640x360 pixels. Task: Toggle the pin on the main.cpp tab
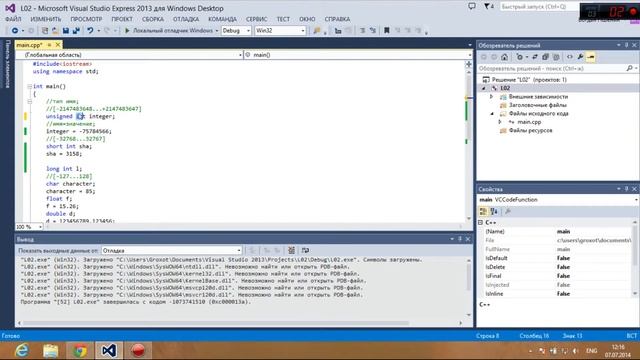click(49, 45)
